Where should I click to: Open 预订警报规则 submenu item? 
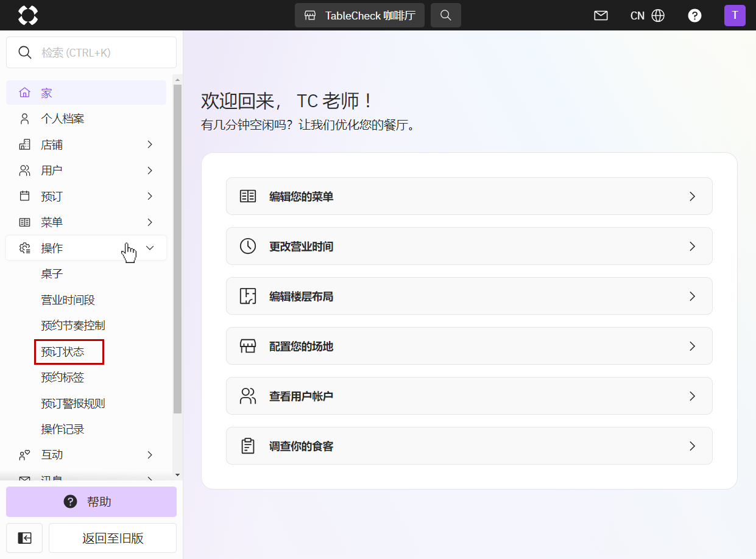(73, 403)
